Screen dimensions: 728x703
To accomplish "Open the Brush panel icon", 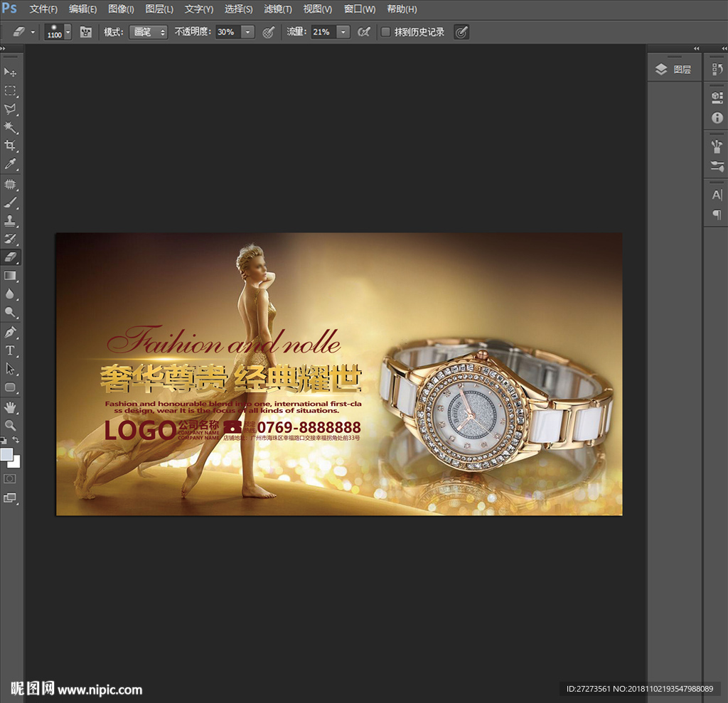I will [x=717, y=146].
